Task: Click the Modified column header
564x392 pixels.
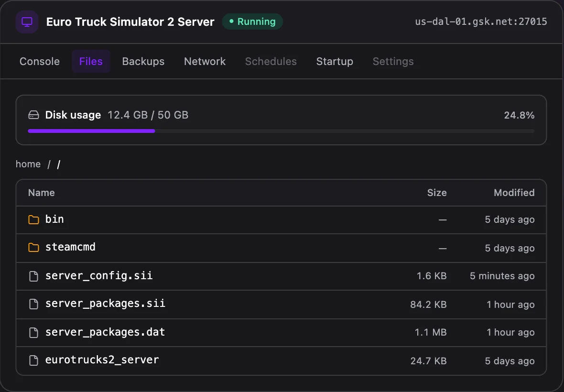Action: tap(514, 193)
